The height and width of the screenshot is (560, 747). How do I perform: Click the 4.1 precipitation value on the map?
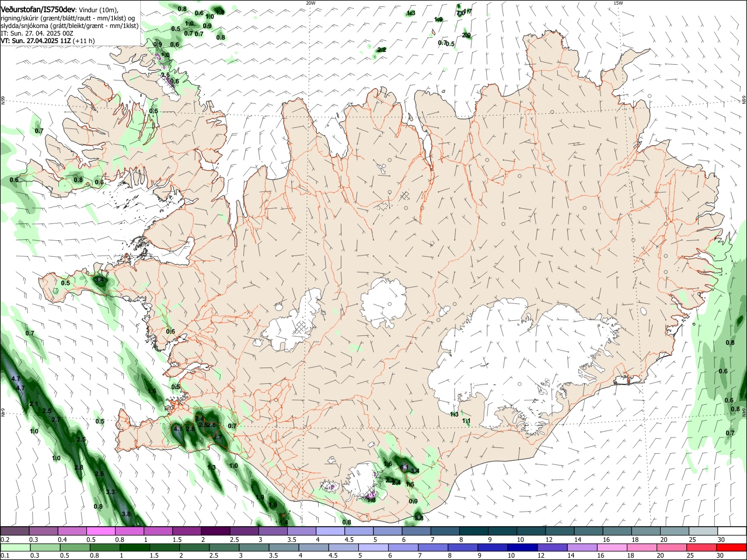pyautogui.click(x=178, y=429)
